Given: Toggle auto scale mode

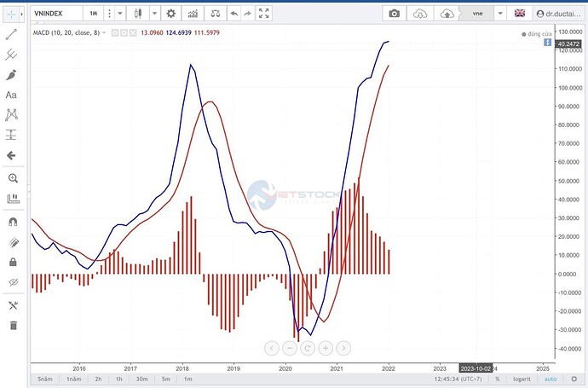Looking at the screenshot, I should pos(551,379).
